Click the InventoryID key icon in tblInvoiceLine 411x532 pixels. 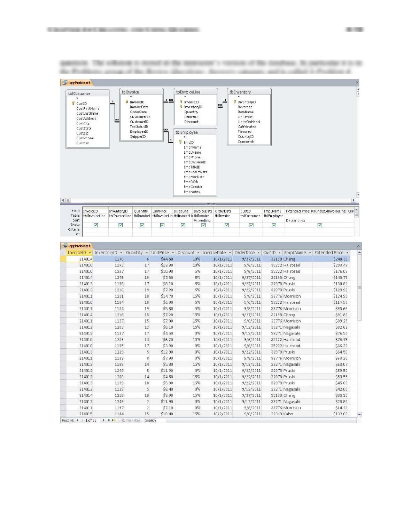[181, 107]
